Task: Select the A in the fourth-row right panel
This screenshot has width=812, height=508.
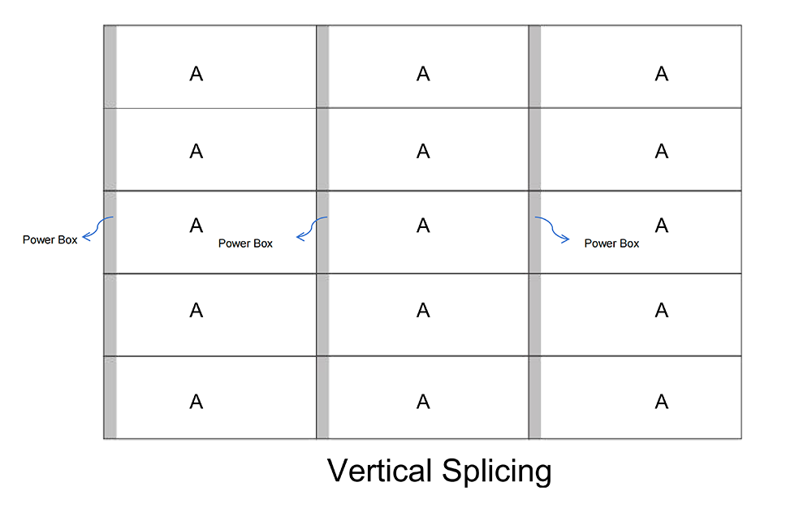Action: 662,310
